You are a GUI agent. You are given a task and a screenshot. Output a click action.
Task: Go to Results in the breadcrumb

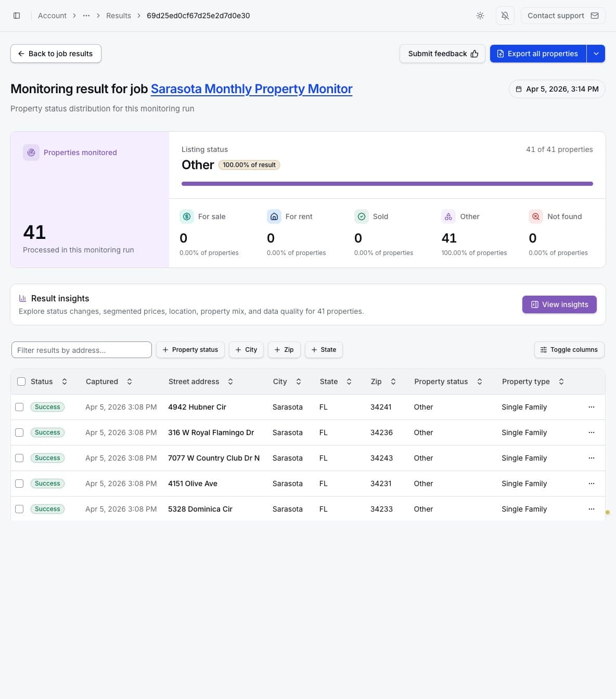pos(119,16)
